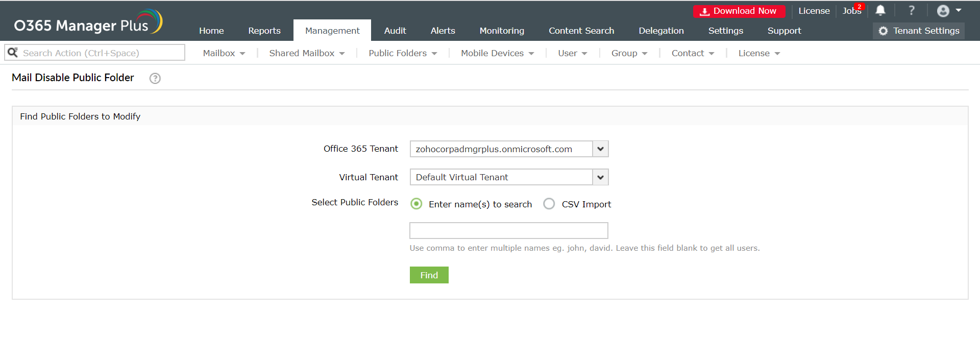980x360 pixels.
Task: Click the public folder names input box
Action: (x=509, y=230)
